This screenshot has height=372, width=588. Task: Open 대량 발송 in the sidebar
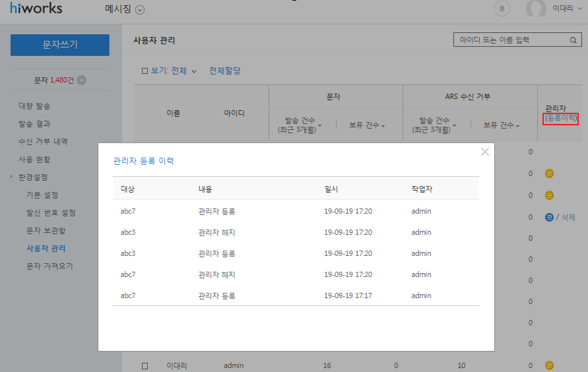(x=34, y=106)
